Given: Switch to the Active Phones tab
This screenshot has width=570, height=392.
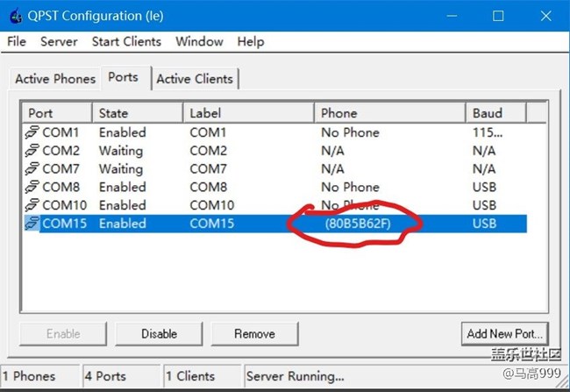Looking at the screenshot, I should (x=55, y=79).
